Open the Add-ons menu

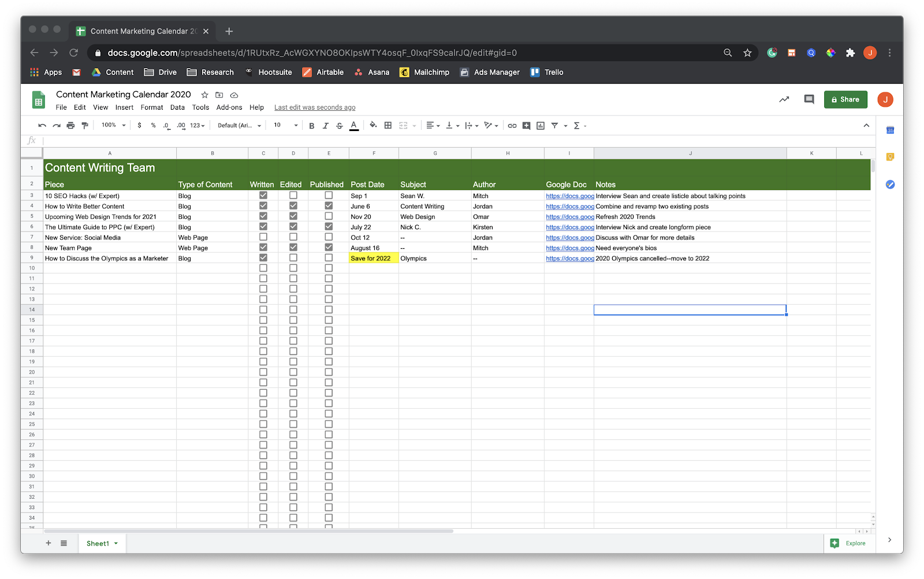point(229,107)
